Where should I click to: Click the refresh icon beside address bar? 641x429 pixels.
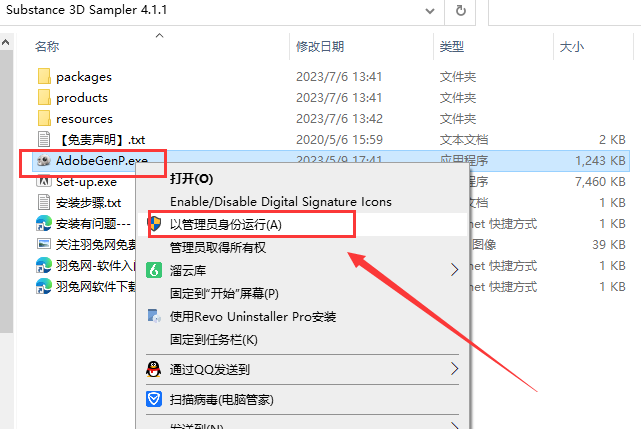tap(460, 11)
